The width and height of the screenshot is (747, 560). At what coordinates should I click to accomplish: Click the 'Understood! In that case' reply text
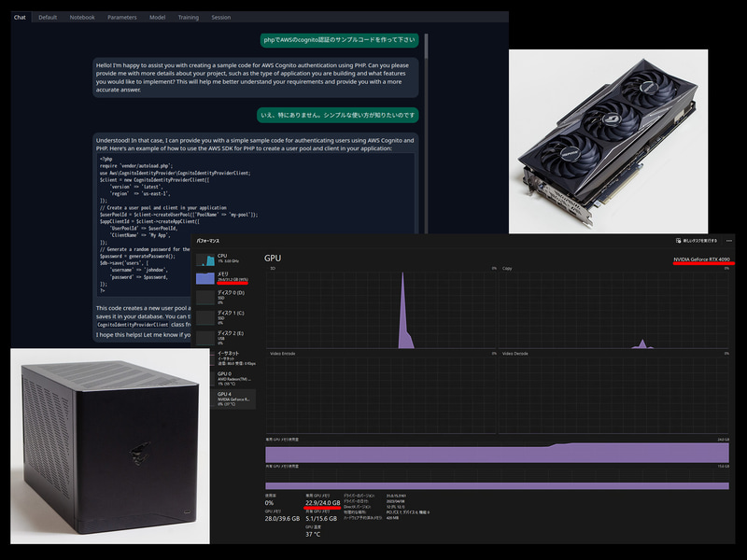tap(255, 145)
